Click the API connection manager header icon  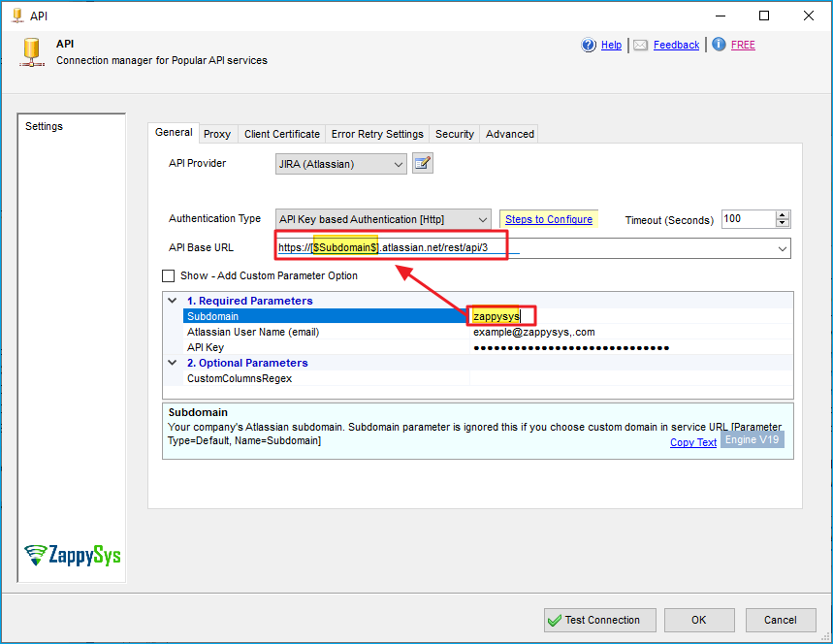tap(32, 50)
